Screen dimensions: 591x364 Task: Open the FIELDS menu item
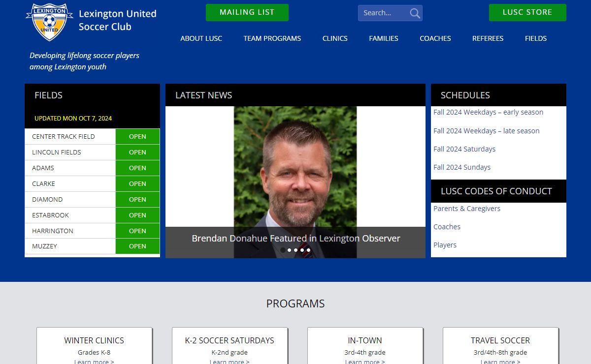pos(536,38)
